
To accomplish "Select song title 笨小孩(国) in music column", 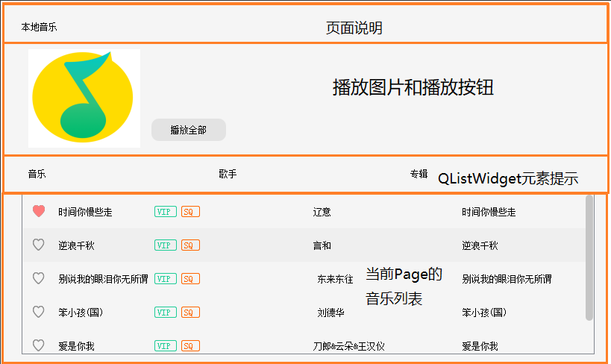I will (x=81, y=313).
